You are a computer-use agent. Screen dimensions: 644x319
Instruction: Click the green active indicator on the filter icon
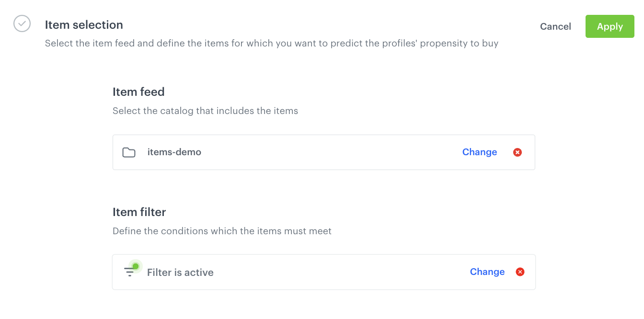[x=135, y=265]
